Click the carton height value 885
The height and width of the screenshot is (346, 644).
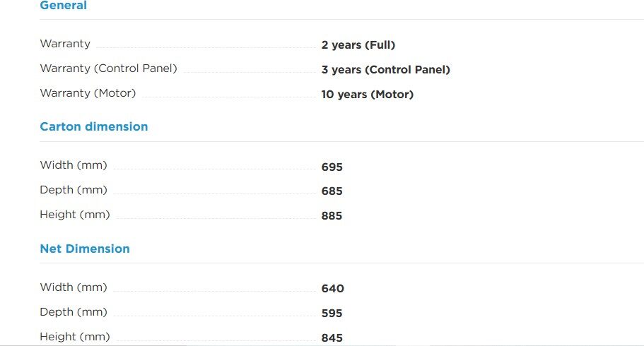pos(332,216)
